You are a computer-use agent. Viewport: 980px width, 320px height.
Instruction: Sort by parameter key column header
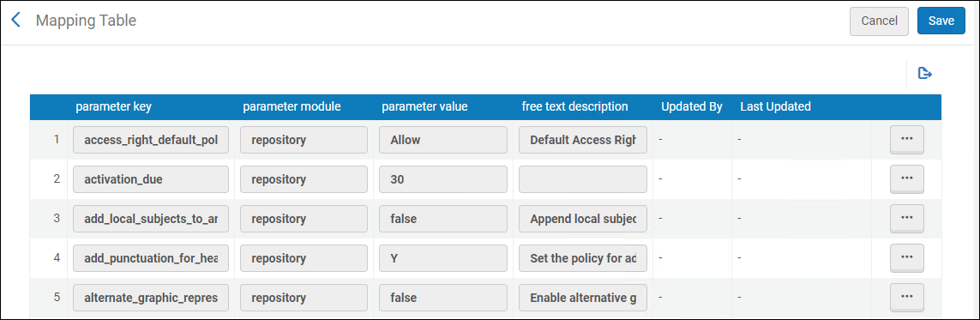(114, 107)
